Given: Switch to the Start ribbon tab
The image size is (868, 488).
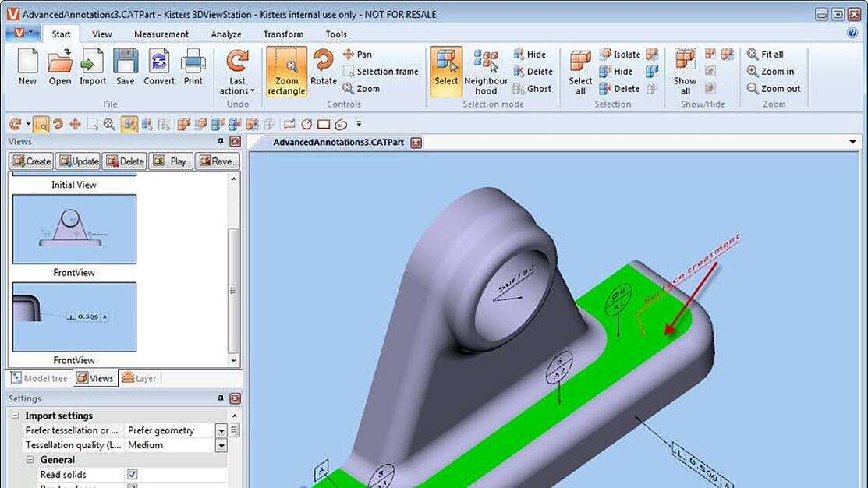Looking at the screenshot, I should pyautogui.click(x=61, y=34).
